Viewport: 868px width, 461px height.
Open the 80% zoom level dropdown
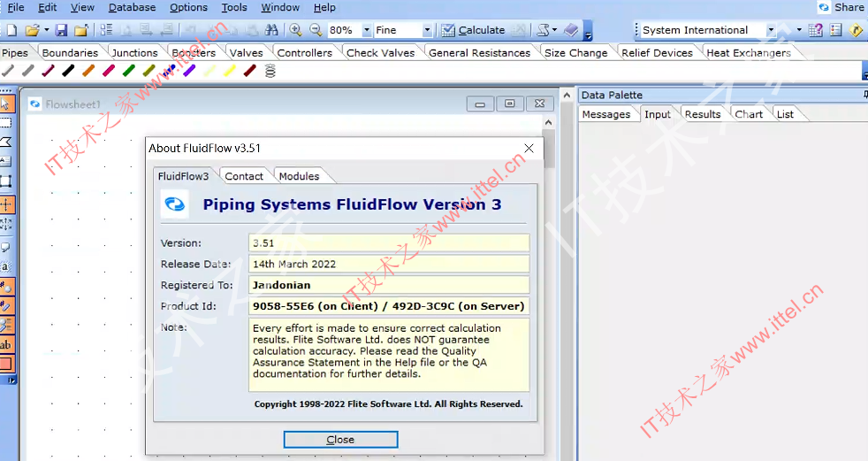[367, 30]
